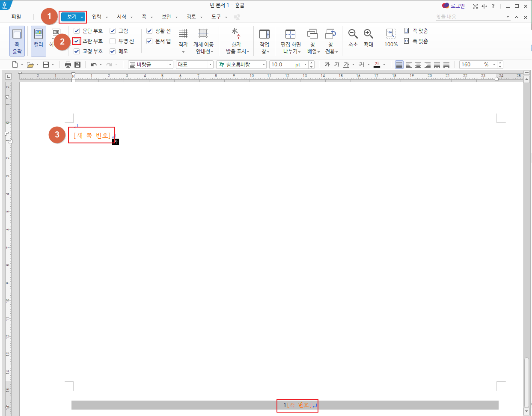Expand the save options dropdown arrow
This screenshot has width=532, height=416.
[53, 65]
